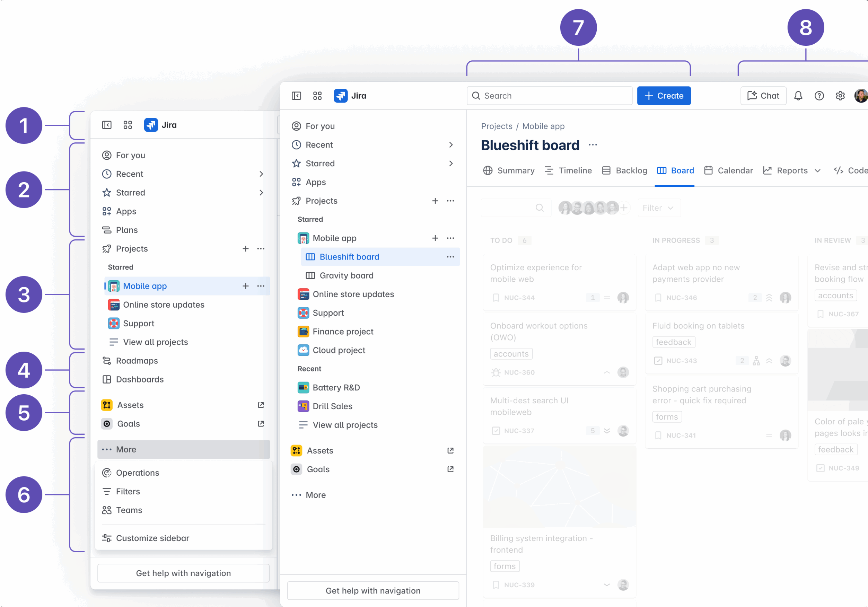The width and height of the screenshot is (868, 607).
Task: Open Teams in left panel More menu
Action: 183,510
